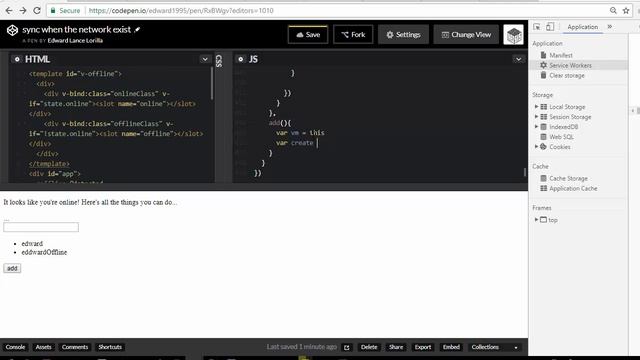Click the open-in-new-window icon in footer
The height and width of the screenshot is (360, 640).
coord(347,347)
